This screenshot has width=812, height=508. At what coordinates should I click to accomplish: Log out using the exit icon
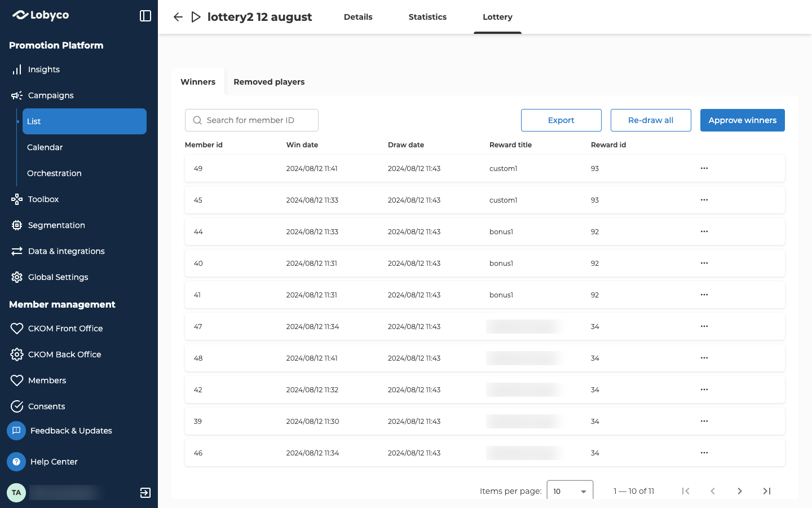[x=145, y=493]
